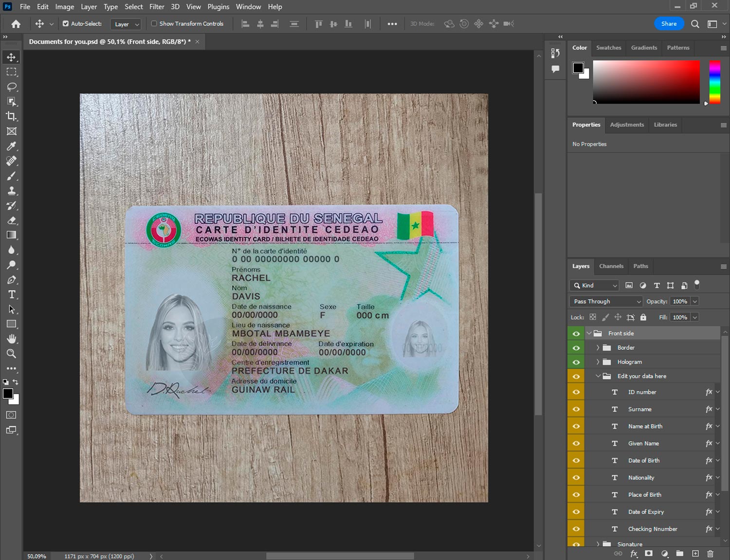Select the Crop tool

12,116
